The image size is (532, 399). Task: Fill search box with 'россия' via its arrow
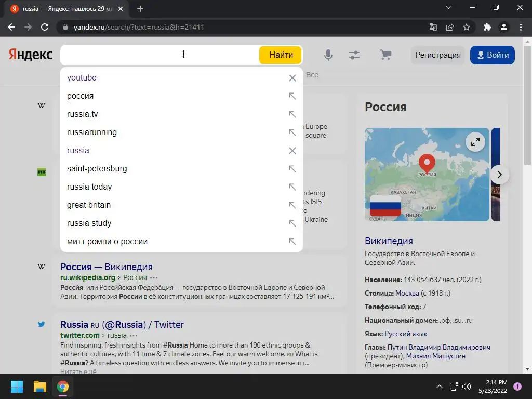click(x=292, y=96)
